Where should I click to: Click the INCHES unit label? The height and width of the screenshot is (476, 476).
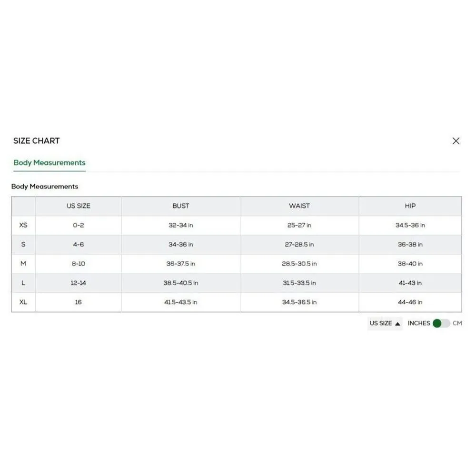[419, 323]
